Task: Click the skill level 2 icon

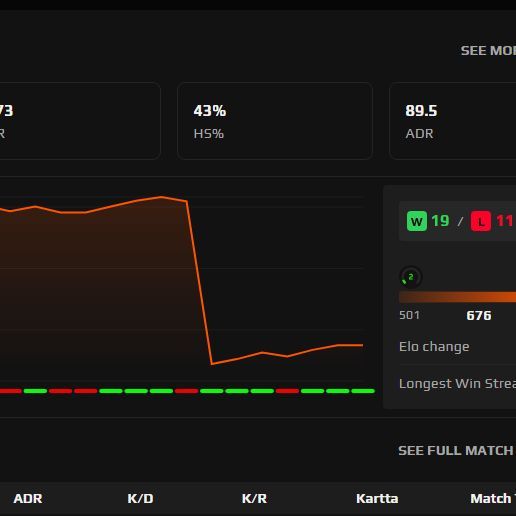Action: (411, 277)
